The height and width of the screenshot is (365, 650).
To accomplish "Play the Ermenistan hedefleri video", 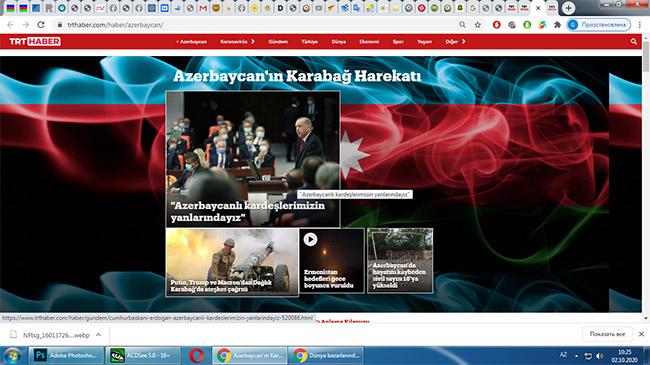I will [x=310, y=239].
